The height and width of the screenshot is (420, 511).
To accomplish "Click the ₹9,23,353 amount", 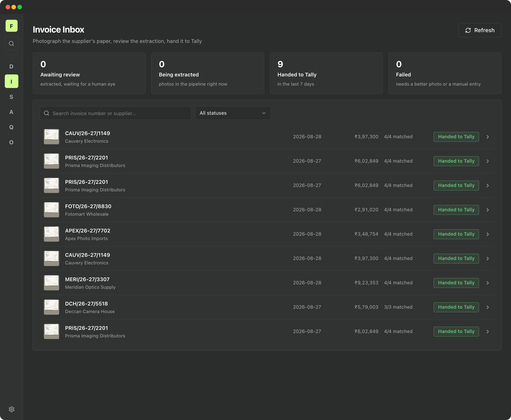I will 366,283.
